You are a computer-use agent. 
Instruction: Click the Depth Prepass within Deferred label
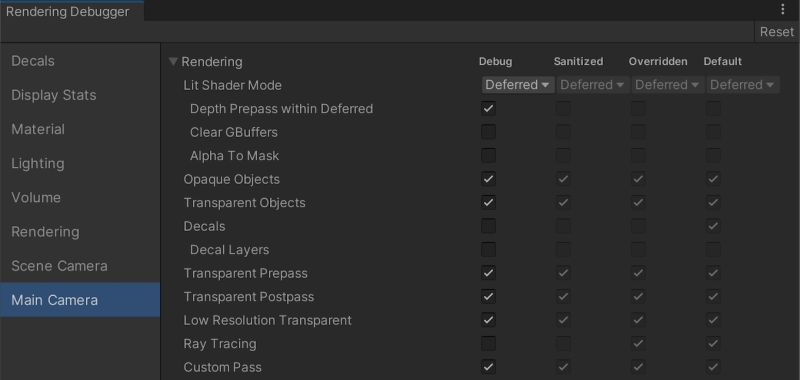pyautogui.click(x=282, y=109)
